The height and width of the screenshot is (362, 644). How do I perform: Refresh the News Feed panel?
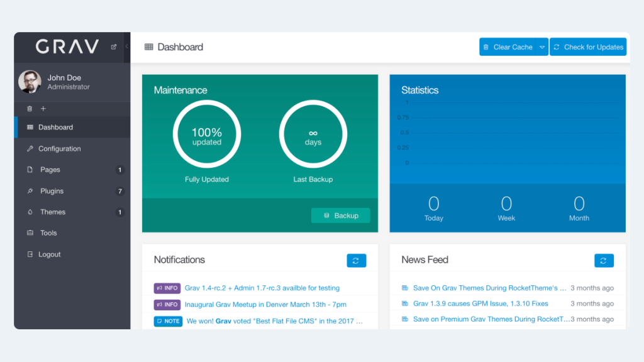point(604,261)
